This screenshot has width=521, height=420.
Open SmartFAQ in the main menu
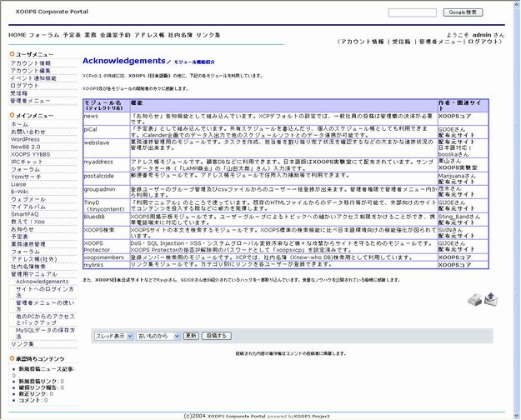click(x=24, y=214)
